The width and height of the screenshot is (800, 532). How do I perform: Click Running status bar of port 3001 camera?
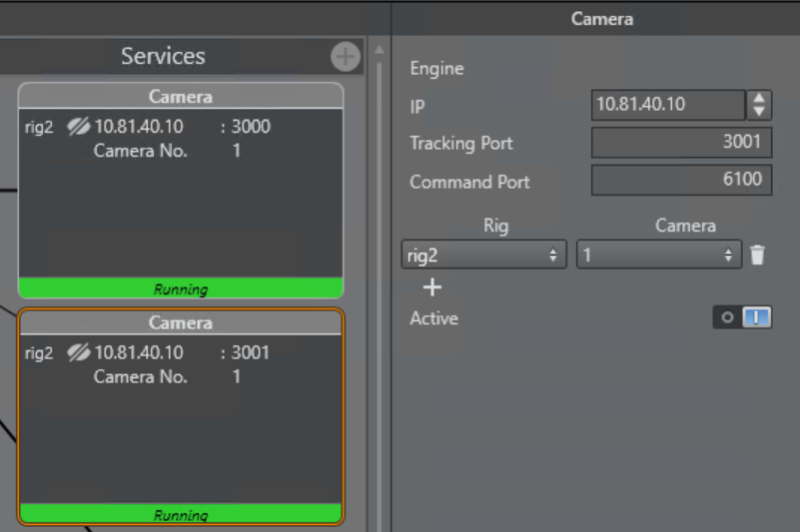click(181, 515)
